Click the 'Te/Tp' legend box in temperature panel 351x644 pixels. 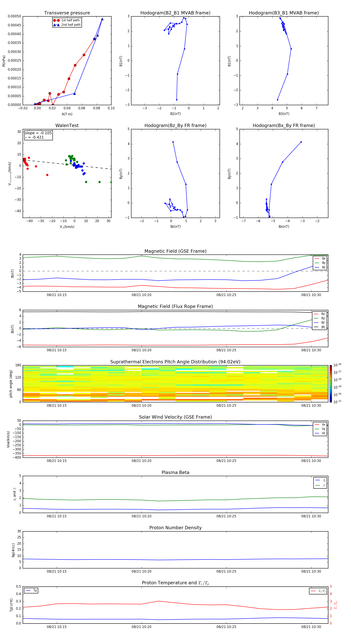point(318,591)
